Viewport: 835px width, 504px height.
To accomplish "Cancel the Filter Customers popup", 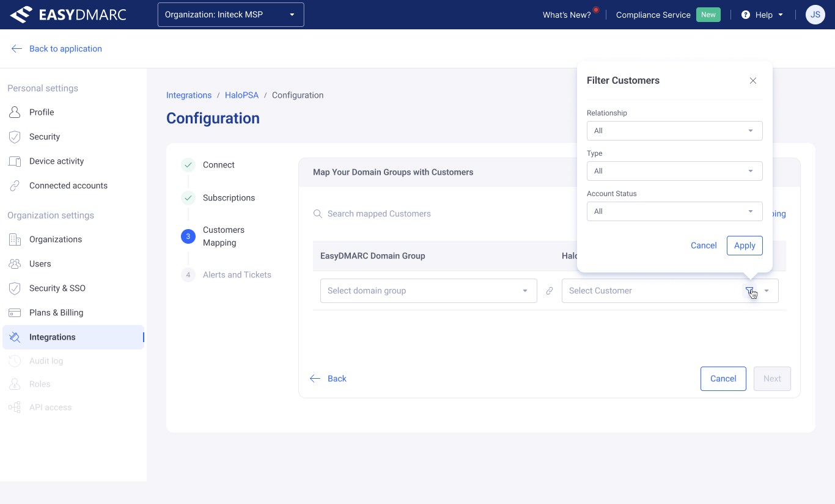I will point(704,246).
